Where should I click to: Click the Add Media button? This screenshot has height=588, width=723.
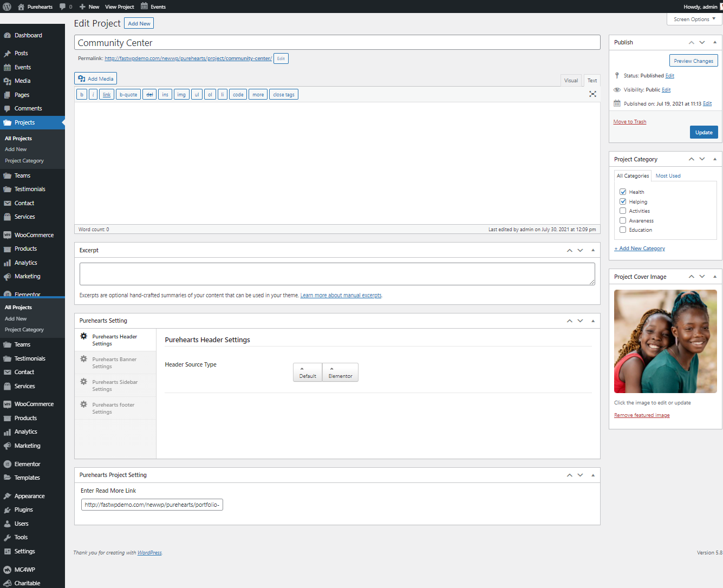point(95,79)
